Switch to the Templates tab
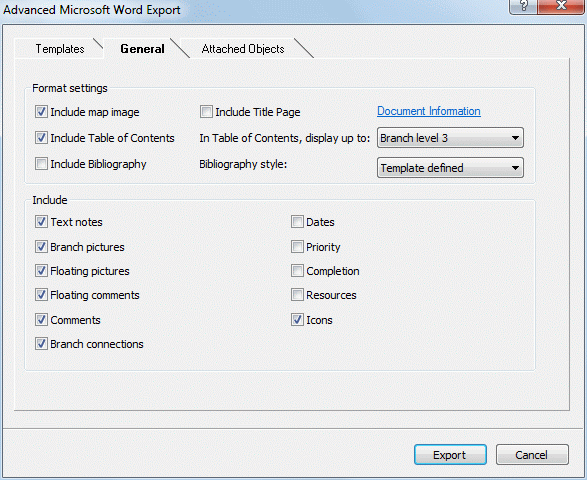 [x=60, y=49]
